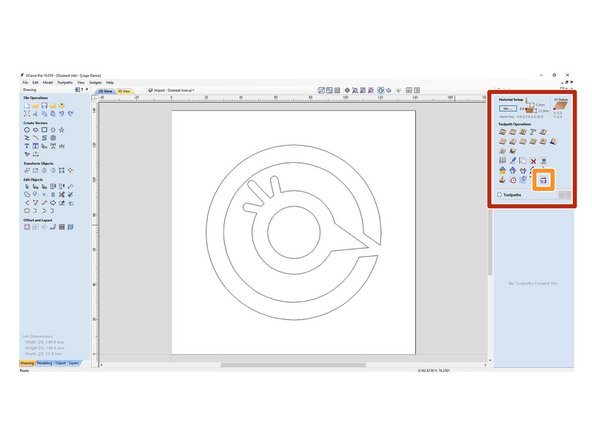Switch to the 3D View tab
The width and height of the screenshot is (592, 444).
(x=124, y=91)
